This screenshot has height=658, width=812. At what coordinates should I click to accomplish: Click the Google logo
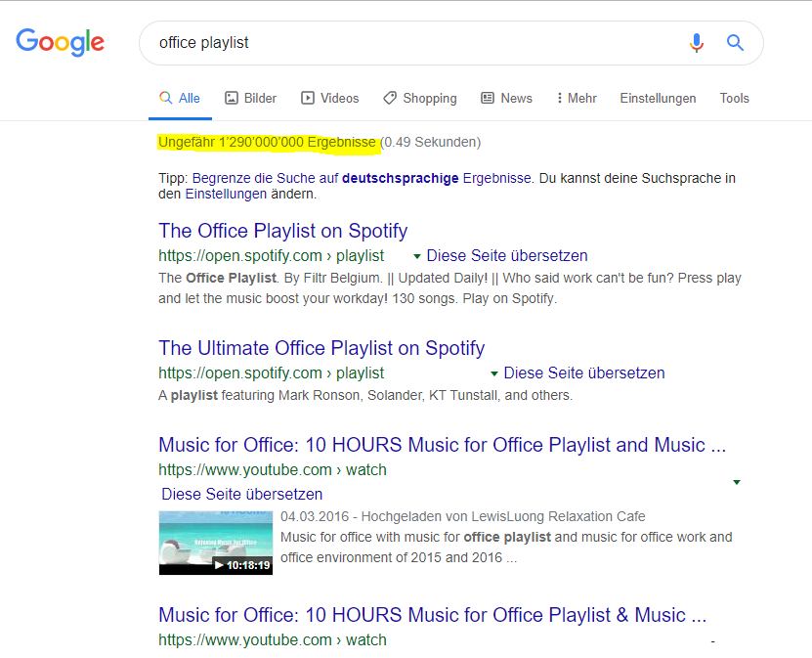coord(60,42)
